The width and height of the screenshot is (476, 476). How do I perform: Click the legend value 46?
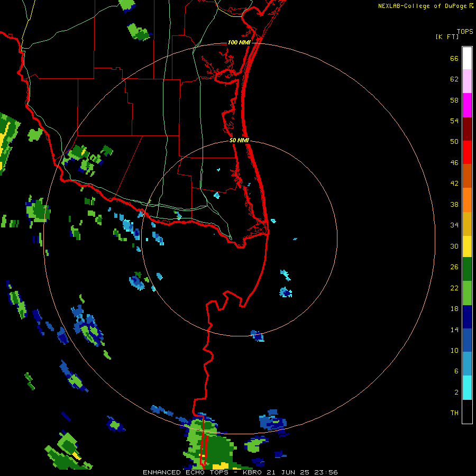coord(454,163)
